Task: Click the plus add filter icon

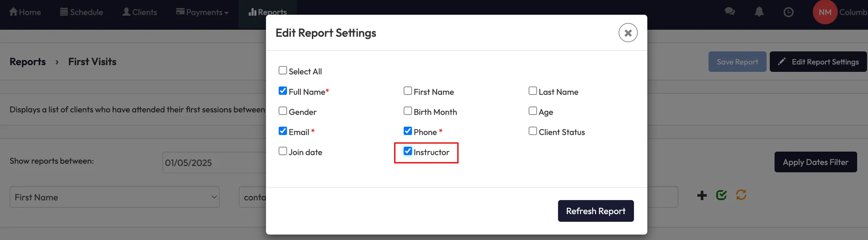Action: point(702,195)
